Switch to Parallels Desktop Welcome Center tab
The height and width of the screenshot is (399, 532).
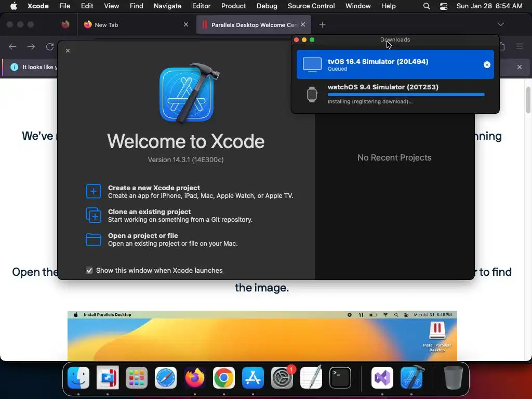[x=254, y=25]
